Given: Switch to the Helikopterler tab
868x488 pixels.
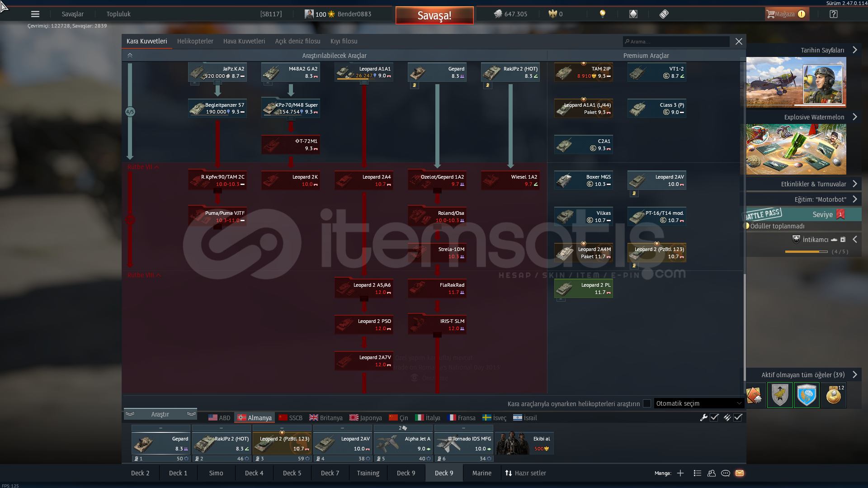Looking at the screenshot, I should pos(195,41).
